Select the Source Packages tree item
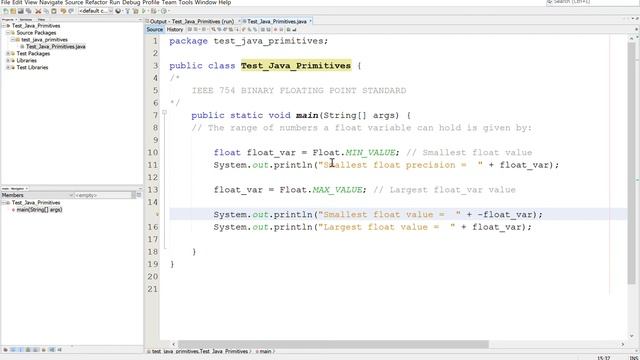Screen dimensions: 640x360 36,33
